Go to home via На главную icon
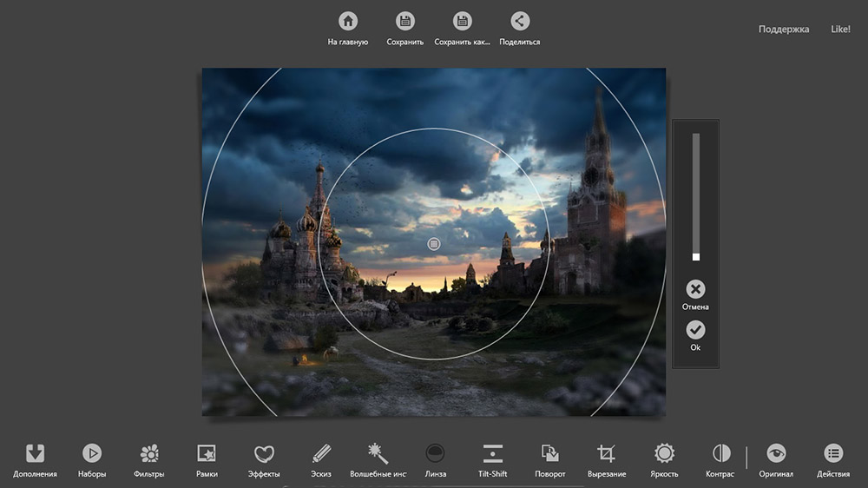Viewport: 868px width, 488px height. [348, 21]
